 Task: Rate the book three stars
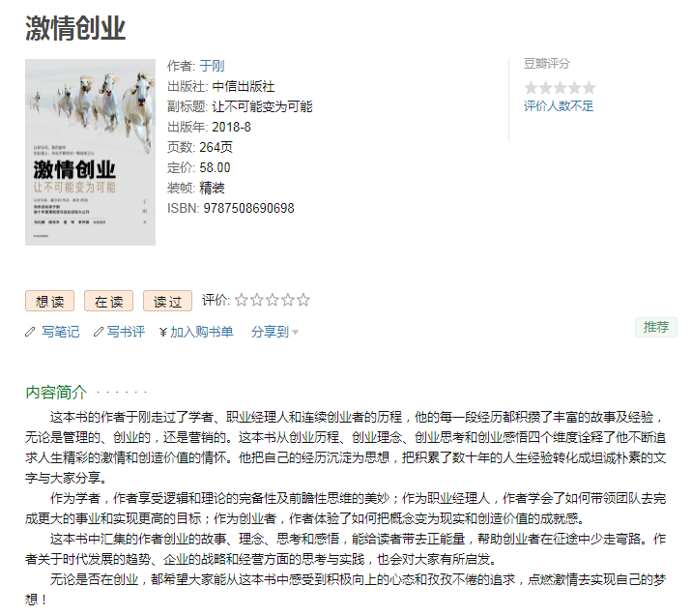point(273,301)
